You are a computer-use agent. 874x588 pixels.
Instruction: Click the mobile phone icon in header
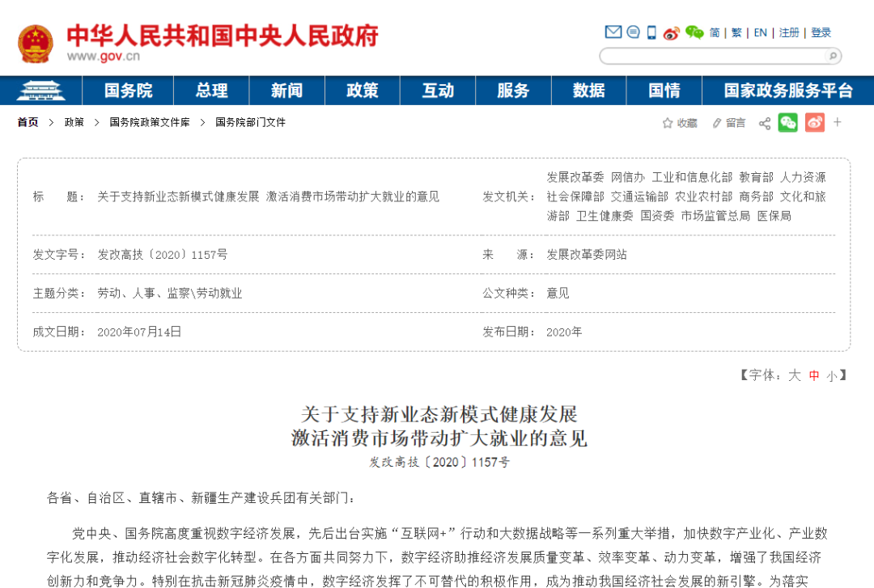(x=651, y=32)
